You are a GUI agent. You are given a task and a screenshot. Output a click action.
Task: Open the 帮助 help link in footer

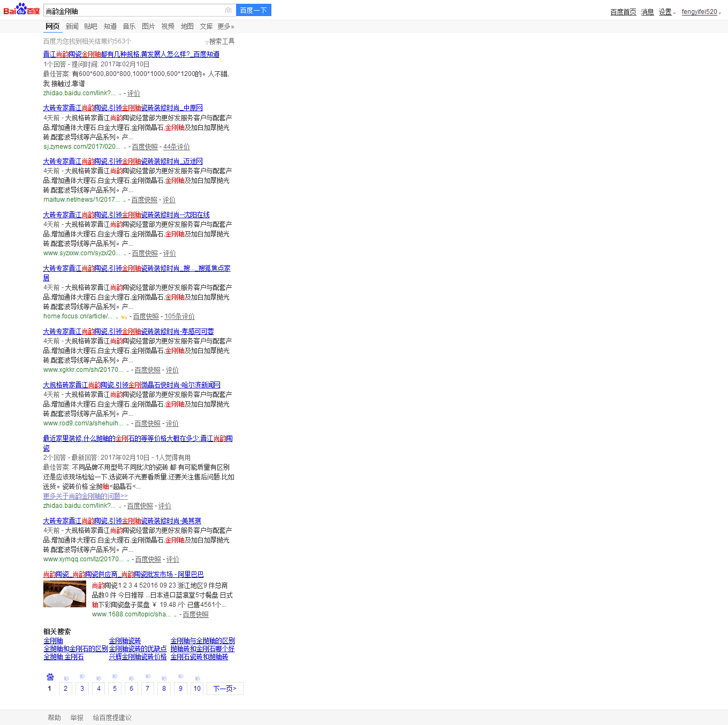coord(54,718)
